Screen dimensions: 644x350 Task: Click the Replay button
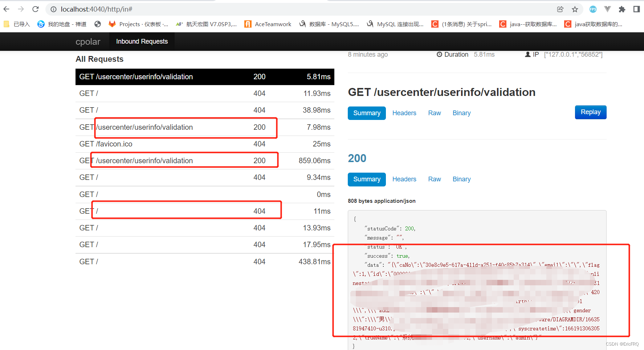(591, 112)
